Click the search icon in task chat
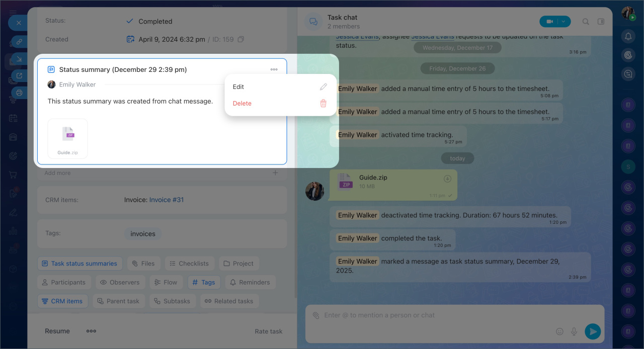This screenshot has height=349, width=644. [586, 22]
